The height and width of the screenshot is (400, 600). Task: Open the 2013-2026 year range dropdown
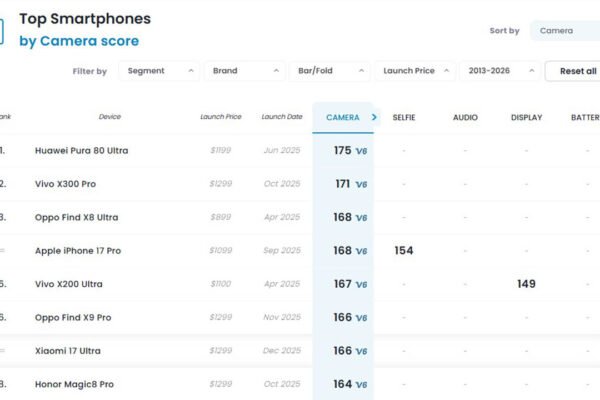(500, 71)
